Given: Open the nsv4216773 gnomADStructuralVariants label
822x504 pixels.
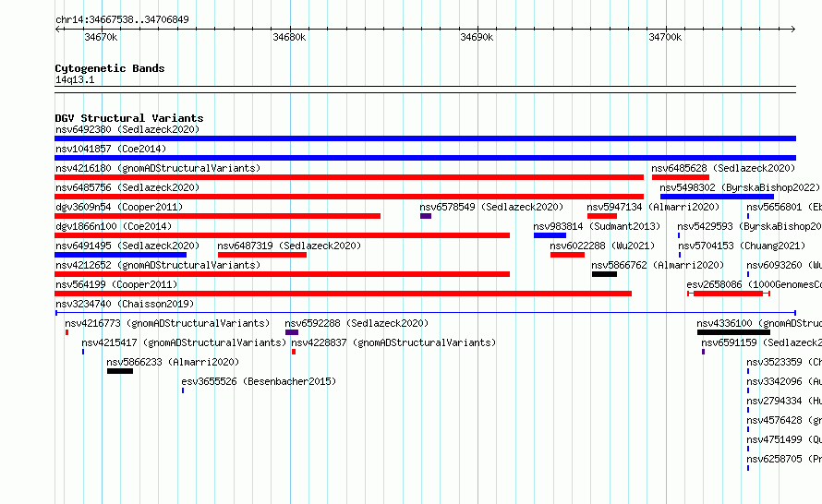Looking at the screenshot, I should 167,323.
